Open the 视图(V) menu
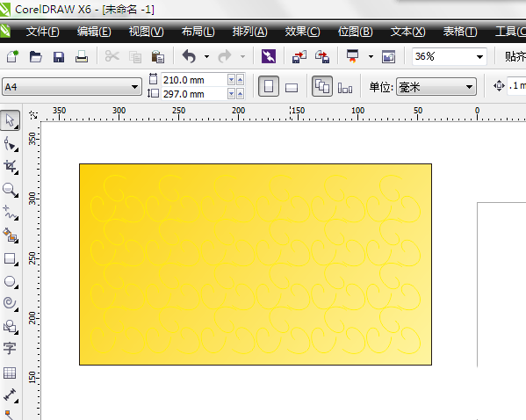This screenshot has width=526, height=420. [x=147, y=32]
